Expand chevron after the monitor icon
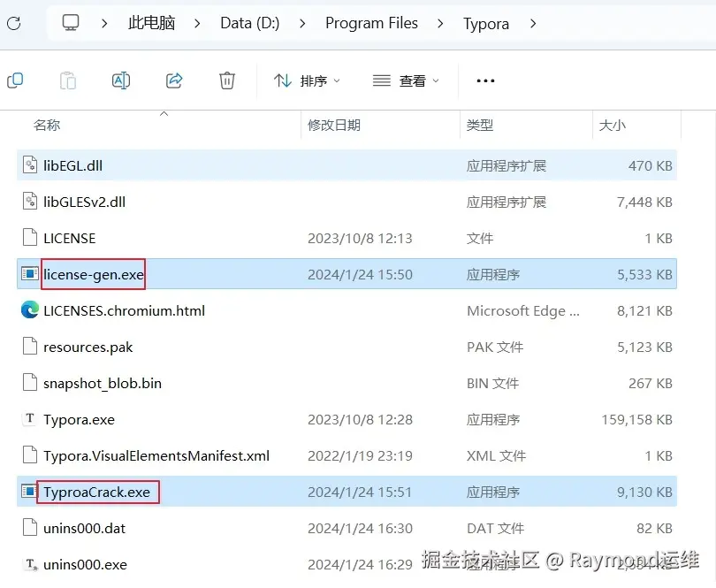 104,23
